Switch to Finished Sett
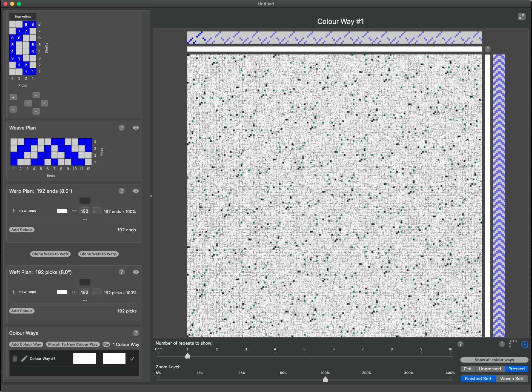Image resolution: width=532 pixels, height=392 pixels. pos(478,378)
